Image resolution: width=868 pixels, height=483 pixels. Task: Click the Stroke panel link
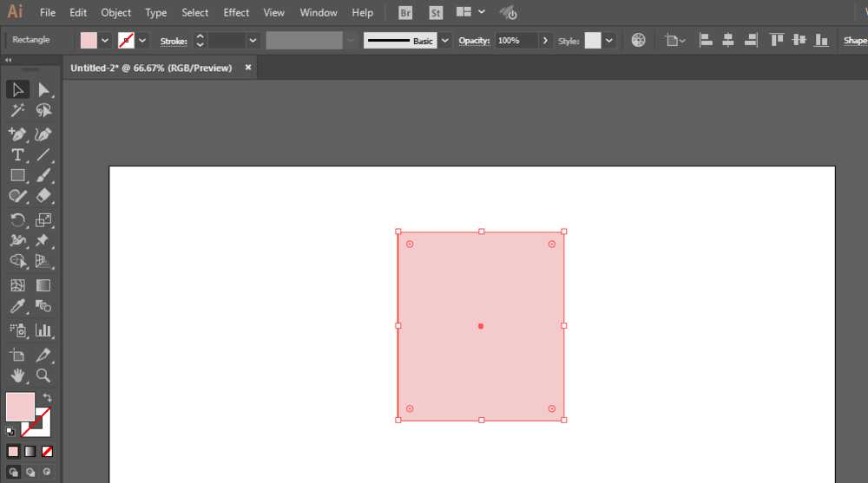[x=174, y=41]
